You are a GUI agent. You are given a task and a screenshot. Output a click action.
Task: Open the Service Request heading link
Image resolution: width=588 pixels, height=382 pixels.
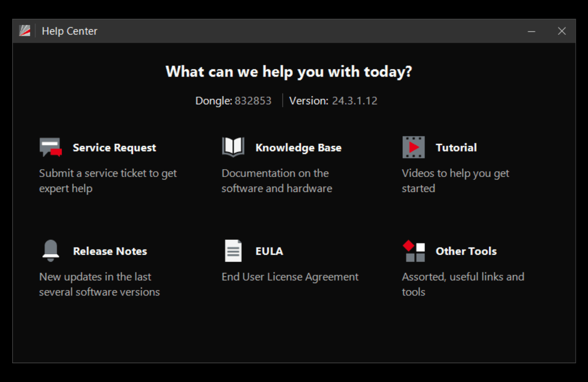pyautogui.click(x=114, y=148)
